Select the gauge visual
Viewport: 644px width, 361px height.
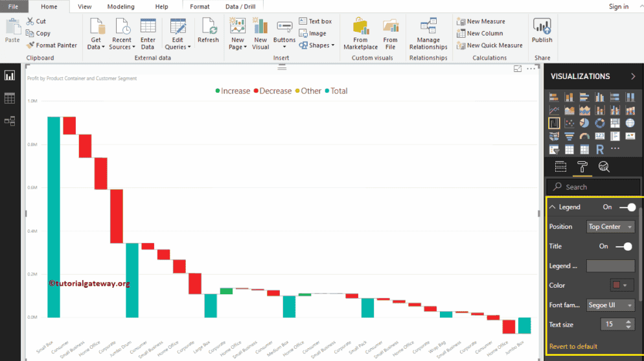584,136
